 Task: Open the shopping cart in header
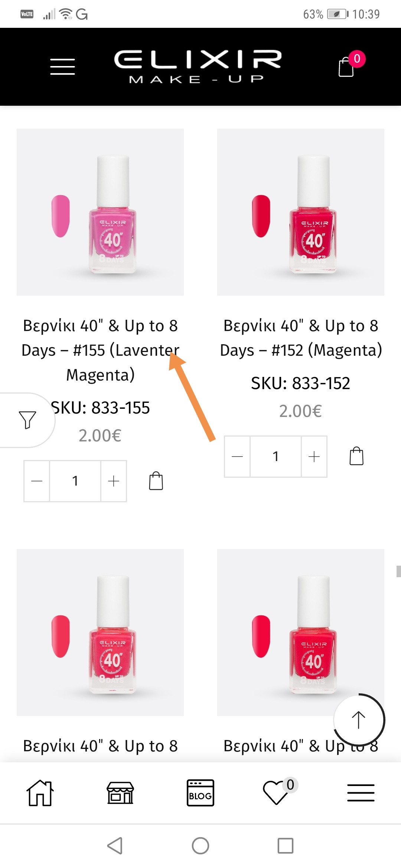coord(346,67)
